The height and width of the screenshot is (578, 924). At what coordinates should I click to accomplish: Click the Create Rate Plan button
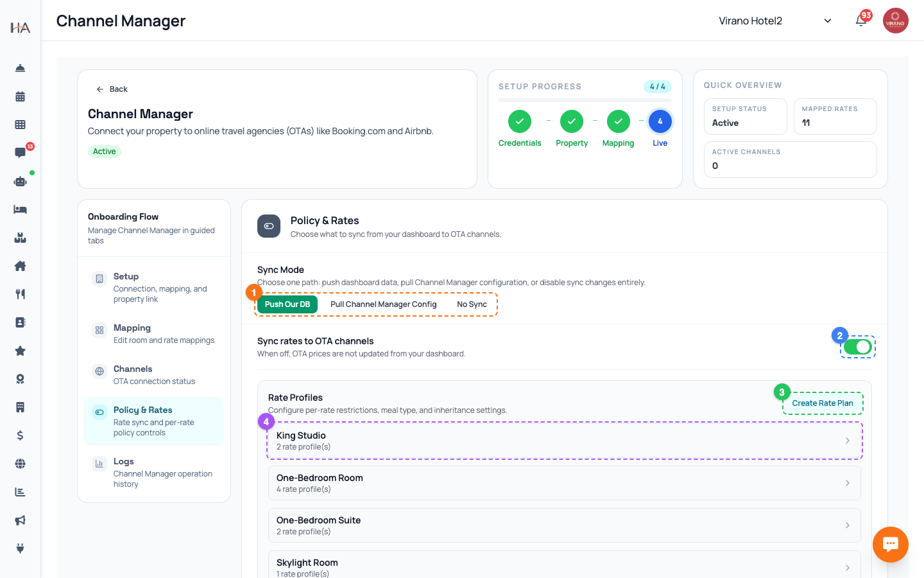[x=823, y=403]
